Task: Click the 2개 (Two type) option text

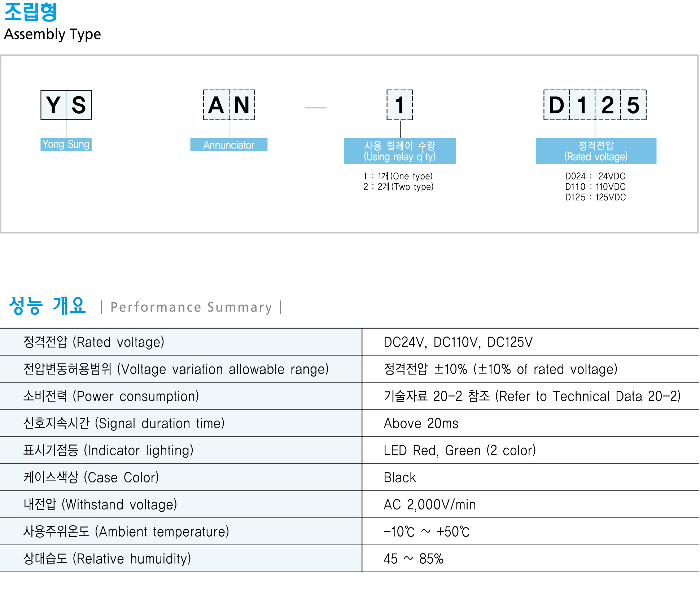Action: 398,187
